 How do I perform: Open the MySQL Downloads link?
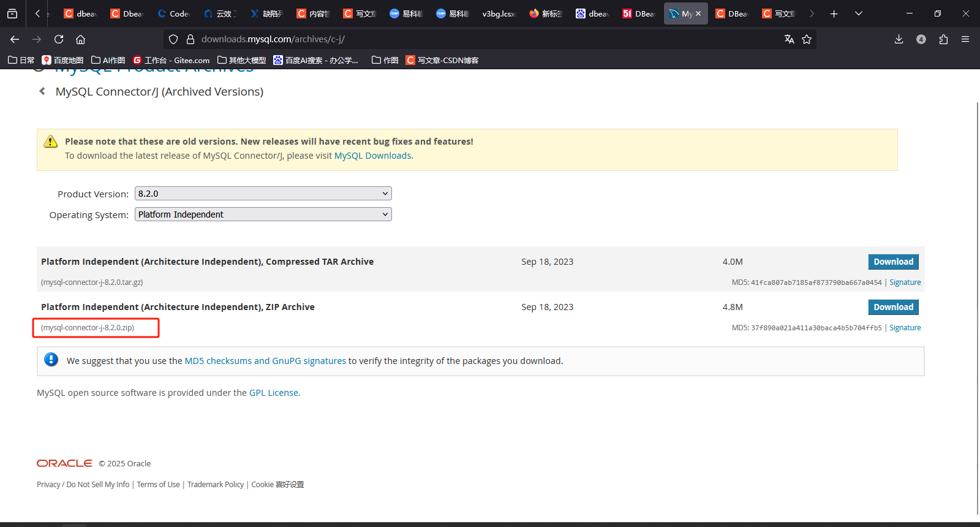372,156
